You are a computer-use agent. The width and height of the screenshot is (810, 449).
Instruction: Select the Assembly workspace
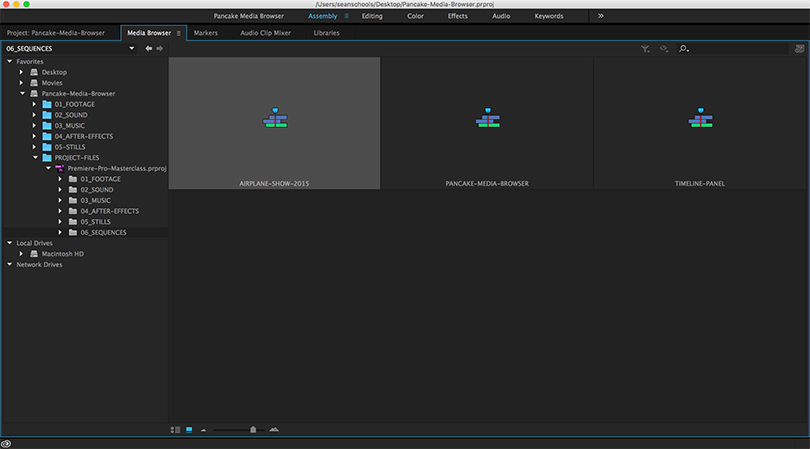tap(322, 16)
